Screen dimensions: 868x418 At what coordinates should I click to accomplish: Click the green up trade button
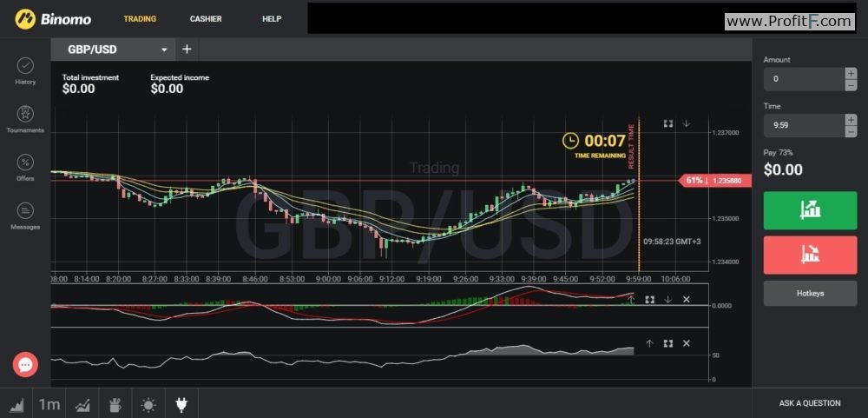[811, 210]
